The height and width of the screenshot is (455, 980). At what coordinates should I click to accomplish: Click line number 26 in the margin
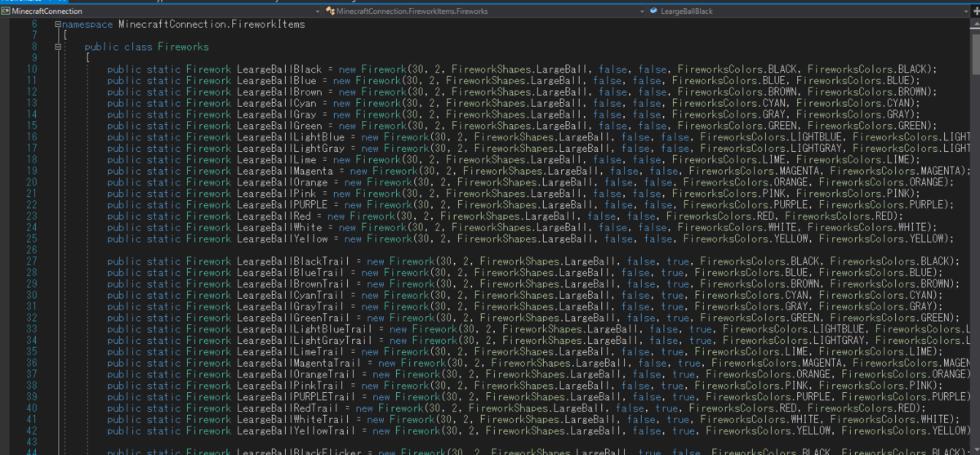coord(32,250)
